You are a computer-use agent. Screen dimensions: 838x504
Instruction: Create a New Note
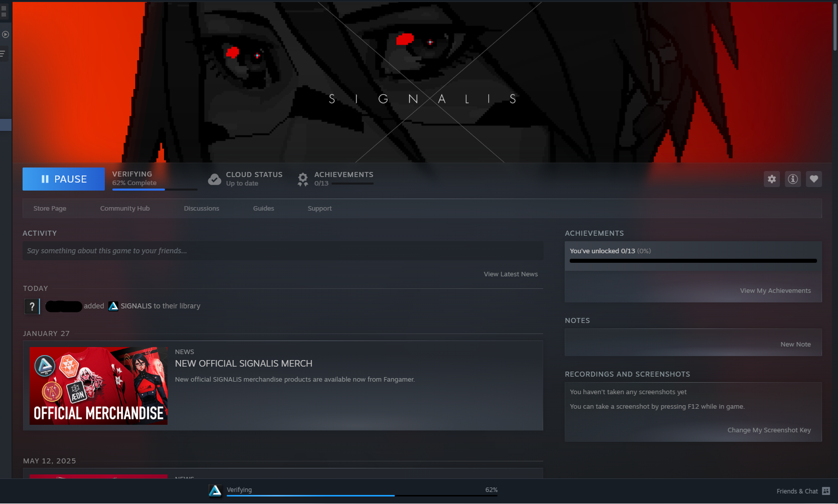click(795, 345)
